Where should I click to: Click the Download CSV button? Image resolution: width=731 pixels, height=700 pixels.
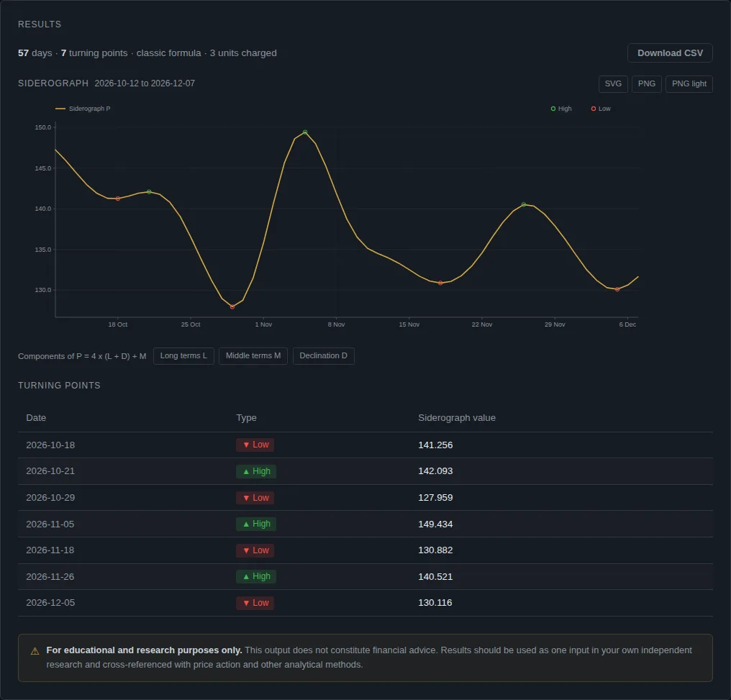[x=669, y=53]
